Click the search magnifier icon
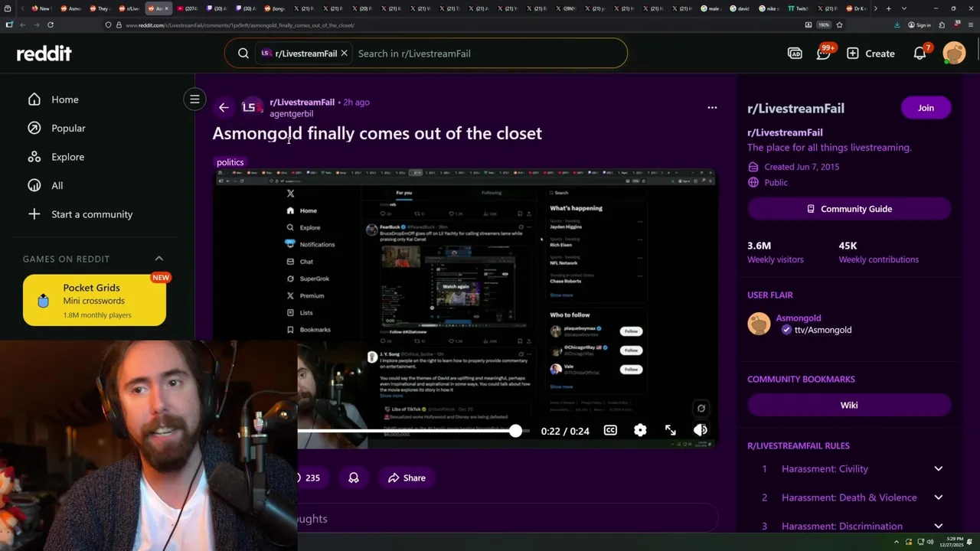Screen dimensions: 980x551 point(243,54)
